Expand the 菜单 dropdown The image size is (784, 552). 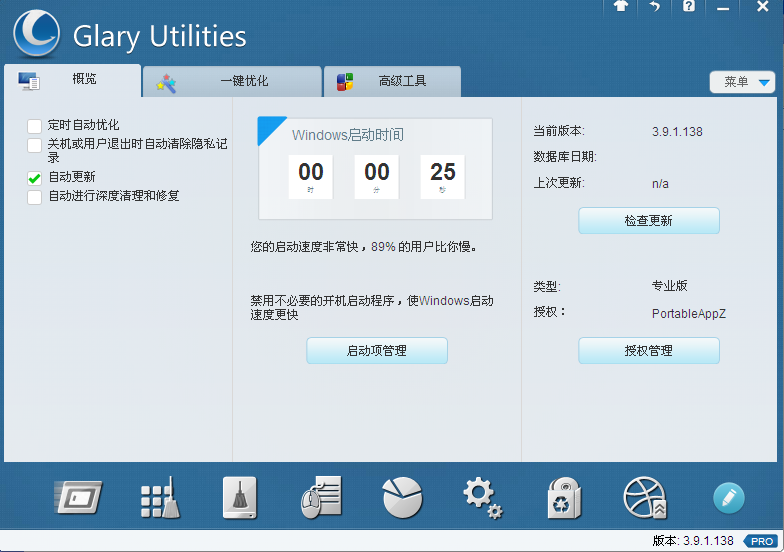(x=742, y=82)
